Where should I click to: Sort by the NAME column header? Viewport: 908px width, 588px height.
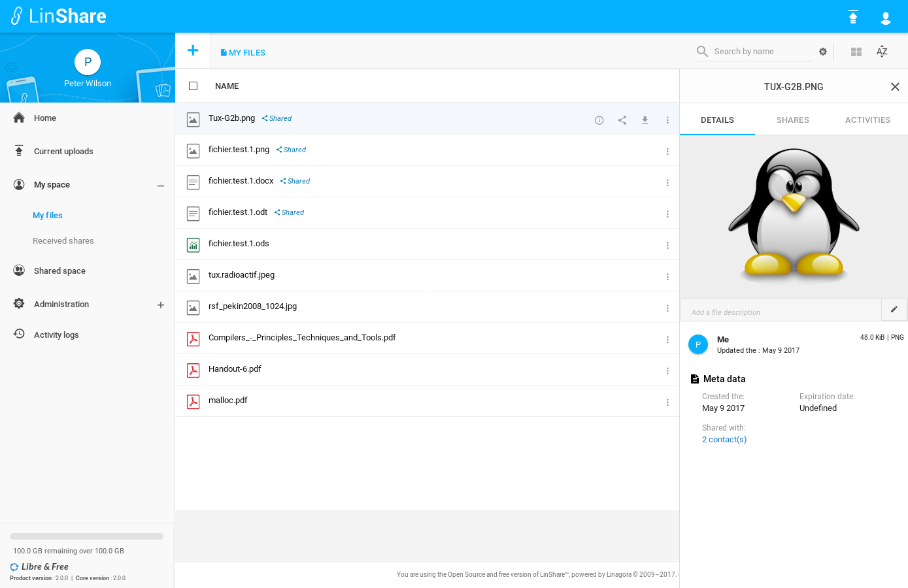pos(227,86)
